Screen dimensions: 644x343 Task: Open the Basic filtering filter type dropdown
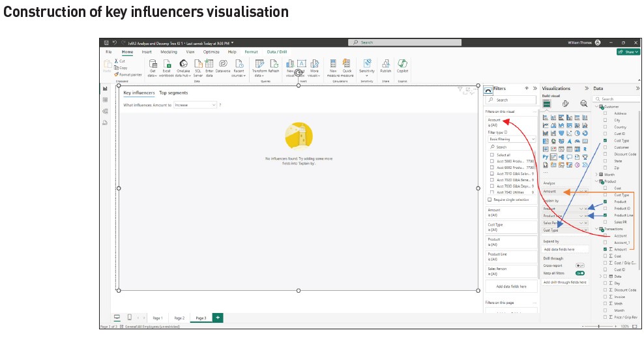pyautogui.click(x=512, y=139)
